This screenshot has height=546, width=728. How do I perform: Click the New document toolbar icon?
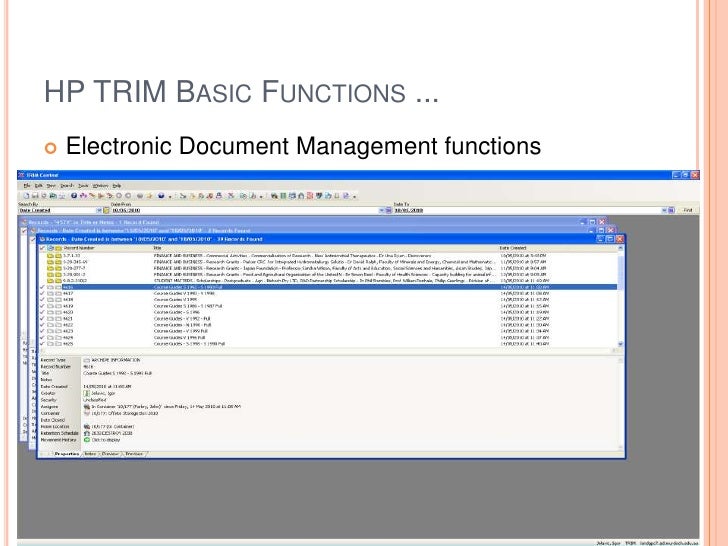click(x=26, y=196)
